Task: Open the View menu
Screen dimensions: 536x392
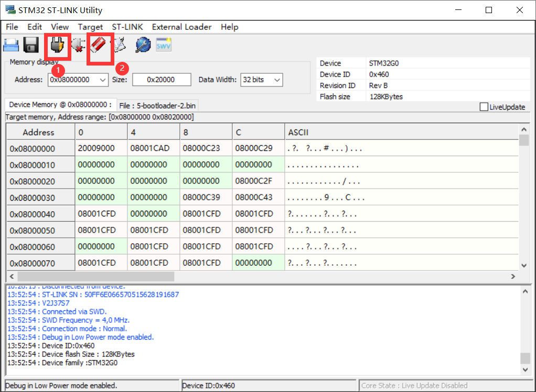Action: [x=60, y=27]
